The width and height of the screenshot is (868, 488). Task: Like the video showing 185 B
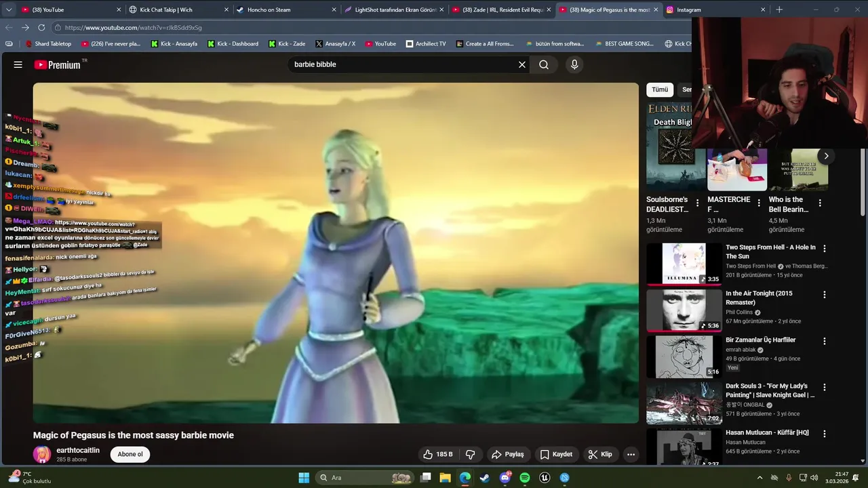click(437, 454)
